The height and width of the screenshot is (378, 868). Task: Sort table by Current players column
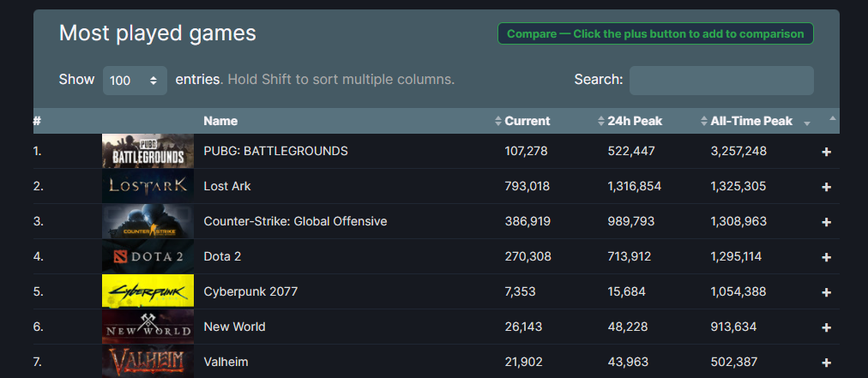pyautogui.click(x=527, y=121)
